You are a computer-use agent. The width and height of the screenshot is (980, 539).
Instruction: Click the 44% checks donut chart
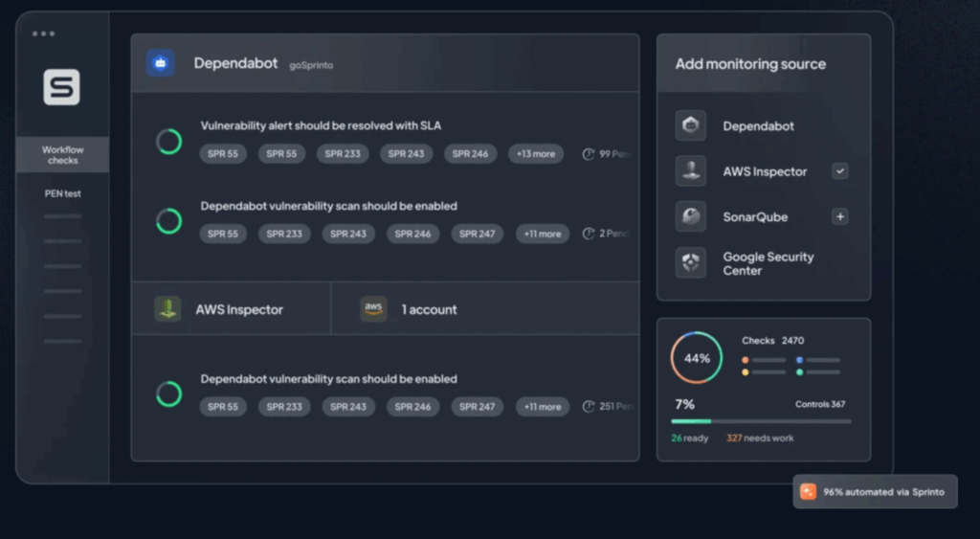pyautogui.click(x=697, y=358)
